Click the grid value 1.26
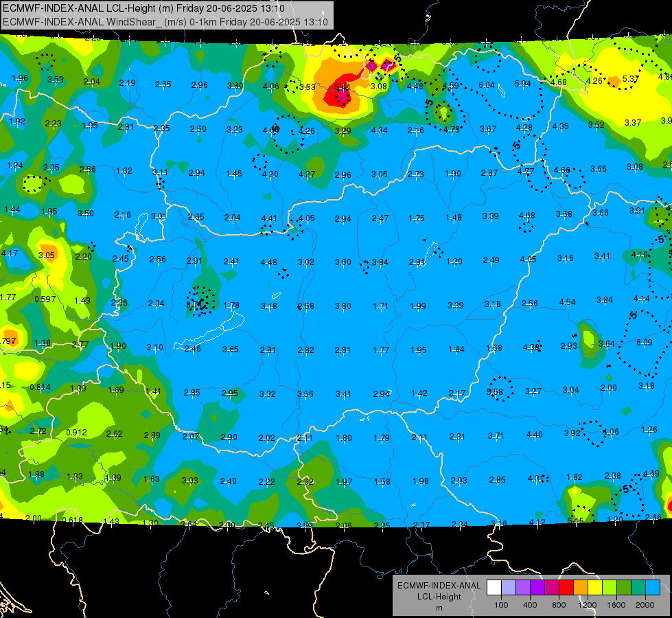Viewport: 672px width, 618px height. 649,429
